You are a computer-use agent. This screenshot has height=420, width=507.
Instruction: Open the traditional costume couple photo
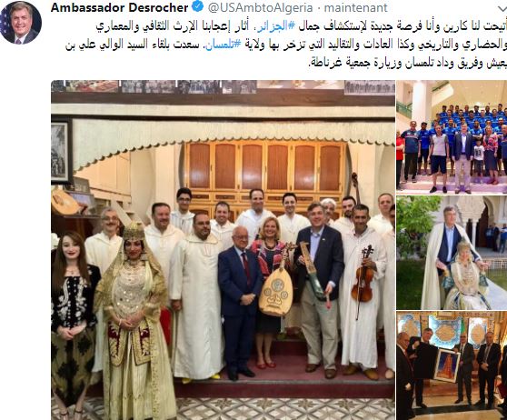pyautogui.click(x=452, y=253)
